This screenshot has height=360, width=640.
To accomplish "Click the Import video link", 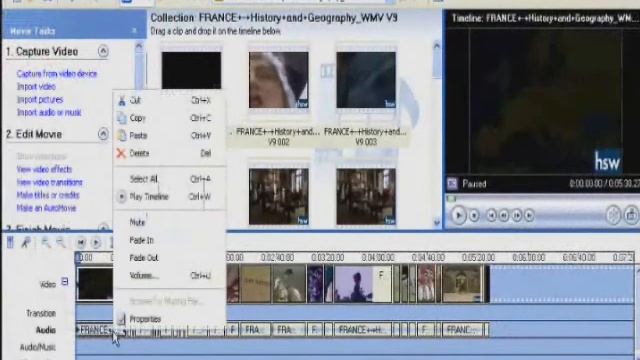I will 36,87.
